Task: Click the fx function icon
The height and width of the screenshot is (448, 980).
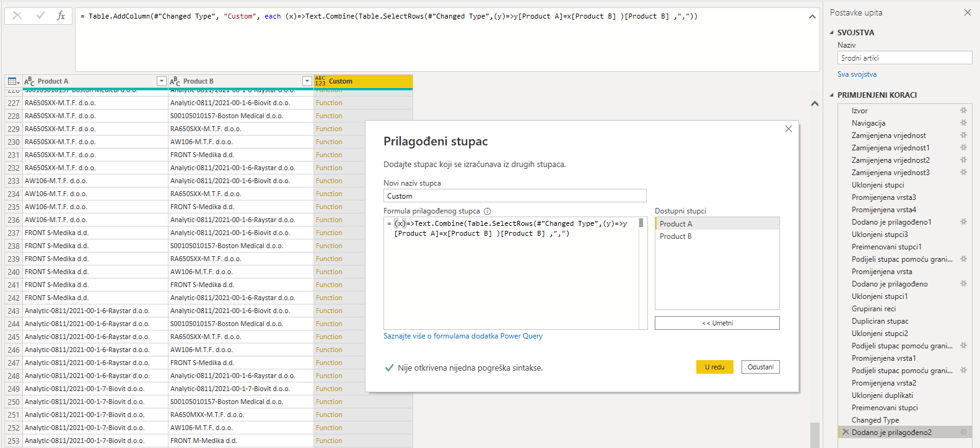Action: pos(61,15)
